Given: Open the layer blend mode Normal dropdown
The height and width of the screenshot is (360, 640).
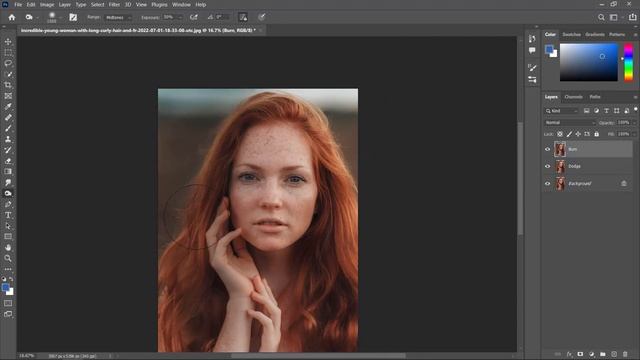Looking at the screenshot, I should [x=569, y=122].
